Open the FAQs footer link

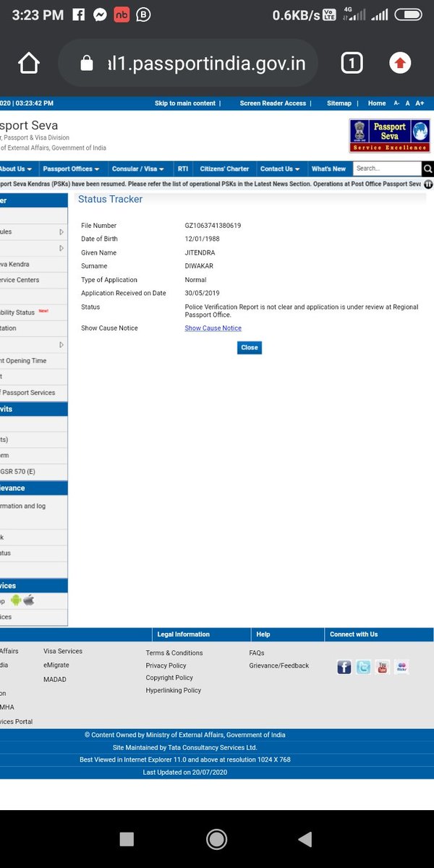[257, 653]
